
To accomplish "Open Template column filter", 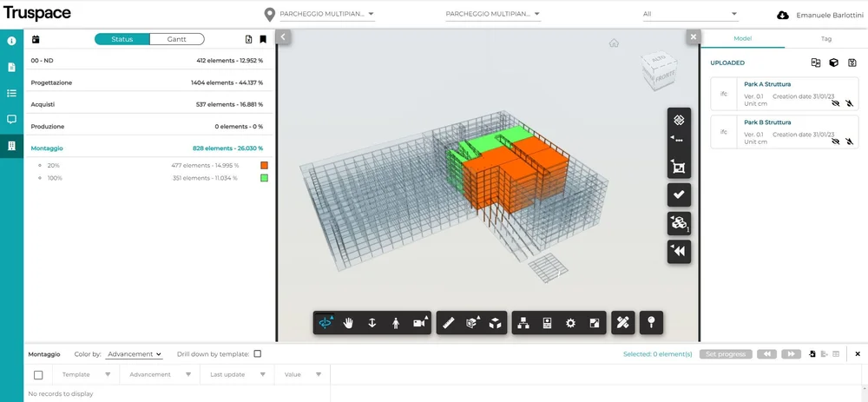I will 108,375.
